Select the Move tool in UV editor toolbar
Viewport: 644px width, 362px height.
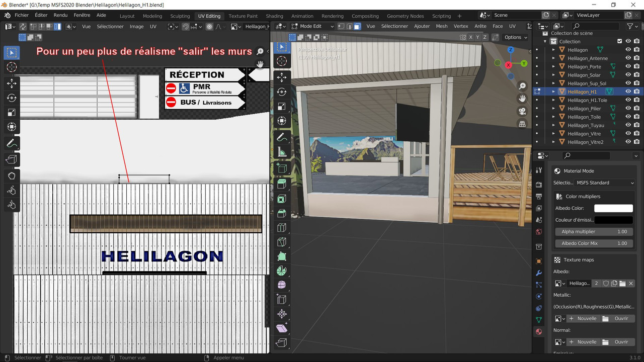pyautogui.click(x=12, y=83)
